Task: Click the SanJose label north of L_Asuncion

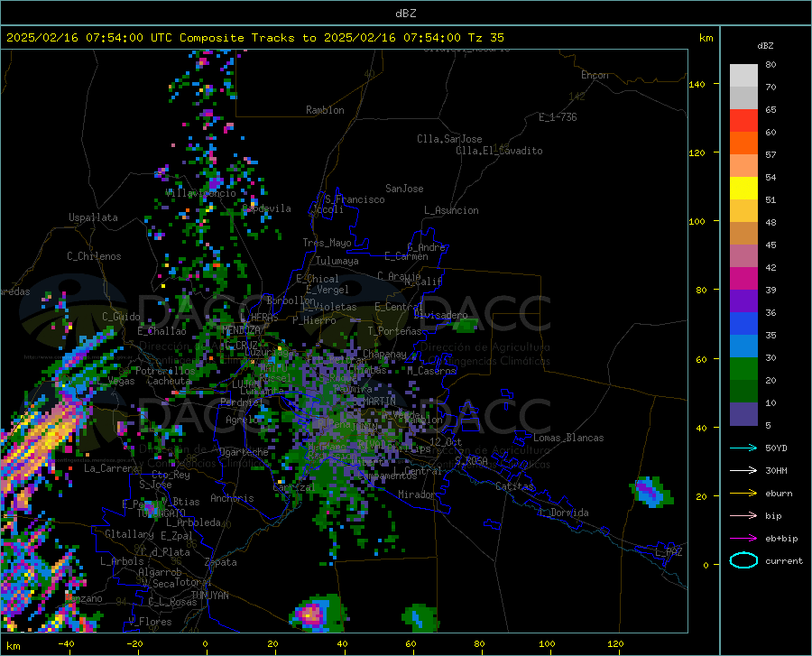Action: pos(404,189)
